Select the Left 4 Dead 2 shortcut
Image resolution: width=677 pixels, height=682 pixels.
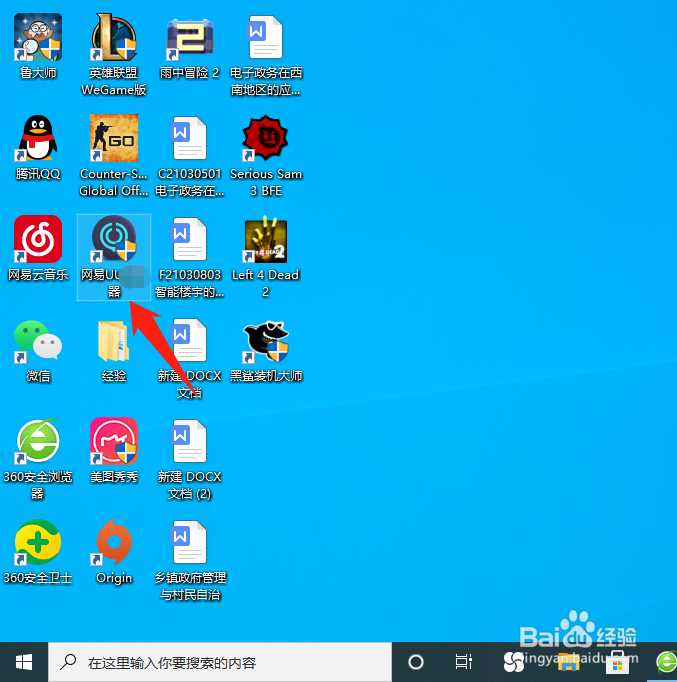click(x=266, y=239)
